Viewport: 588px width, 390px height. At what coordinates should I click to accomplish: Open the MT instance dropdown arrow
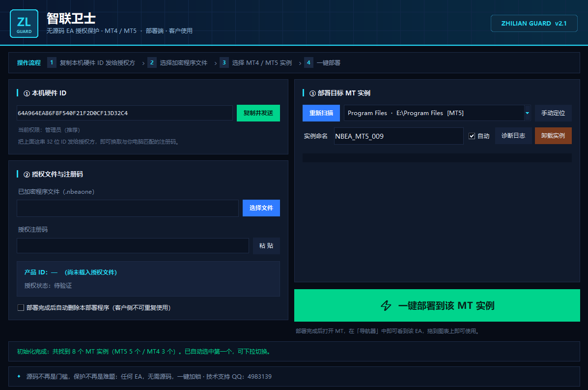[x=527, y=113]
